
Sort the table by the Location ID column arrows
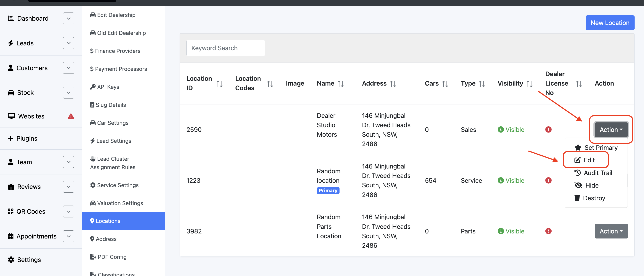219,83
